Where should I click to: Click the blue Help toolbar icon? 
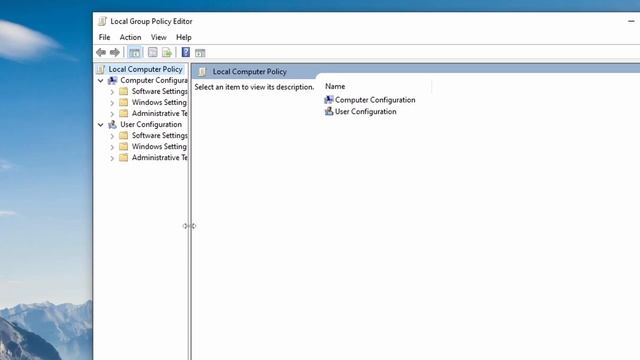pos(186,52)
